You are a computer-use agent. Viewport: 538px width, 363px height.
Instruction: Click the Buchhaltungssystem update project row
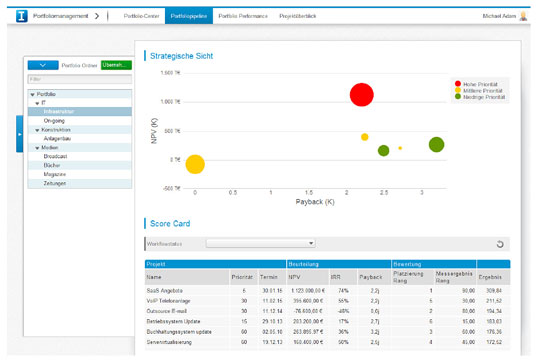point(327,332)
